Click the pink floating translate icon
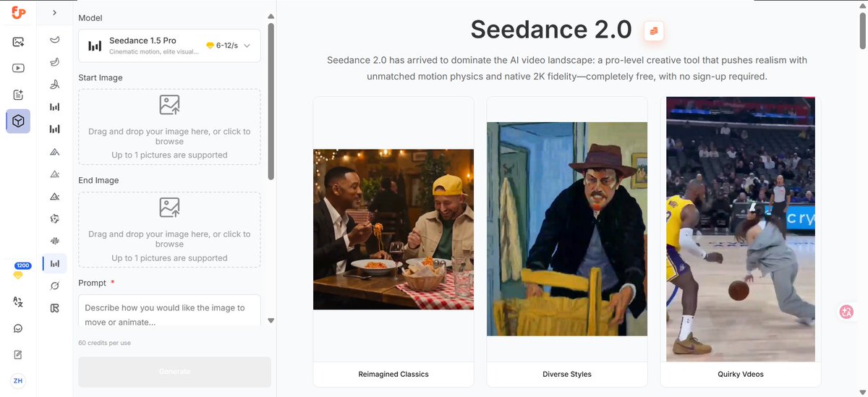868x397 pixels. pos(847,312)
